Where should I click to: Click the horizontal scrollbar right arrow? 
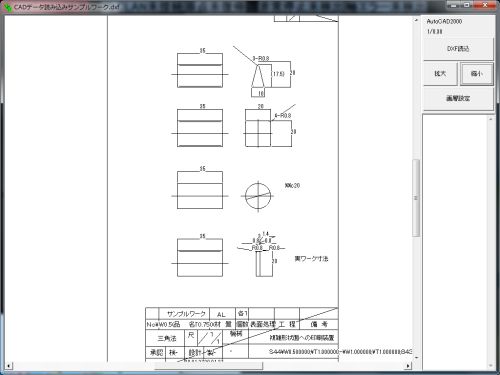[x=408, y=366]
